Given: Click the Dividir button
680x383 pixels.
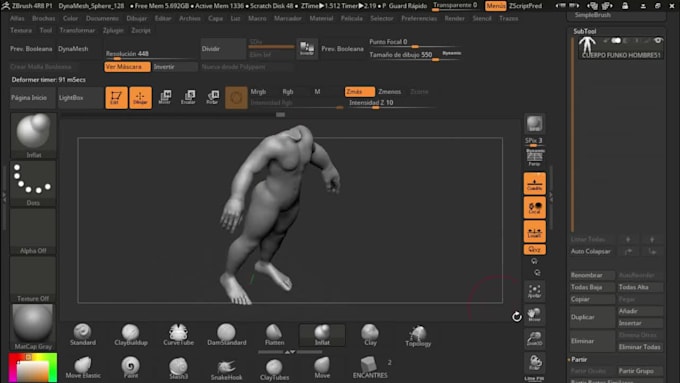Looking at the screenshot, I should [223, 49].
